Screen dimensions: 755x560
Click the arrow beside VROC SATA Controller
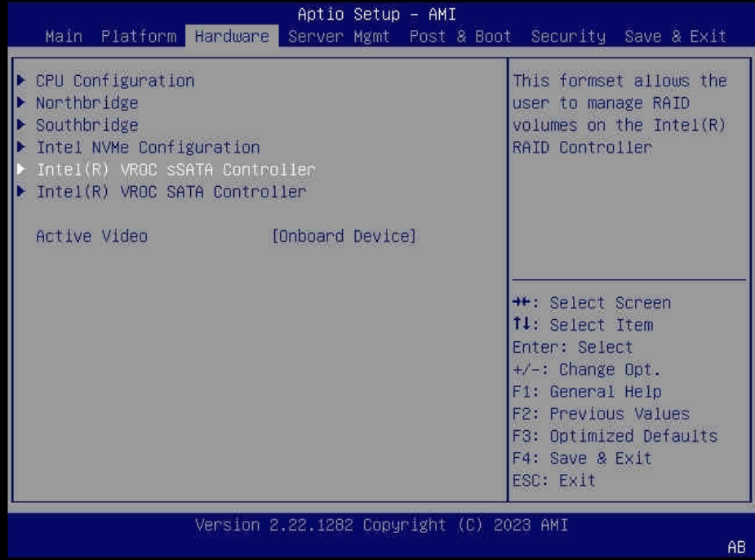click(21, 191)
